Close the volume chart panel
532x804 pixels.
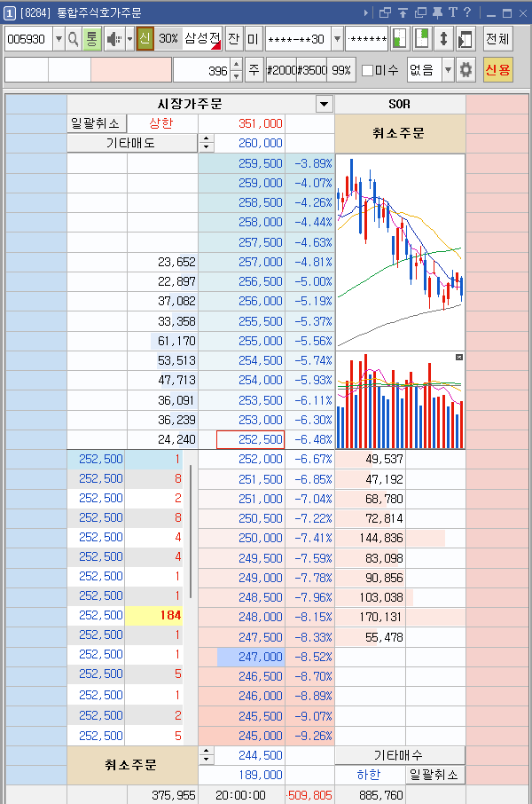(x=459, y=357)
